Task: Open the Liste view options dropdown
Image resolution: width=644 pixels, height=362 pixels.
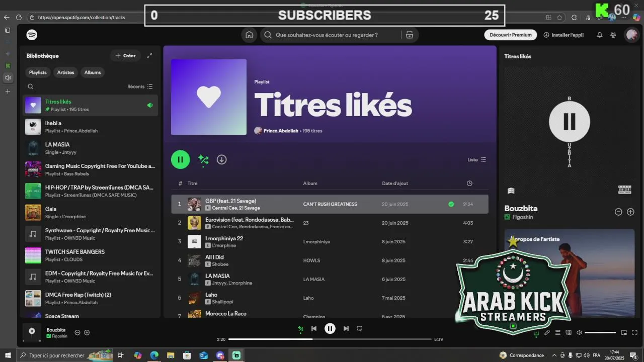Action: coord(476,159)
